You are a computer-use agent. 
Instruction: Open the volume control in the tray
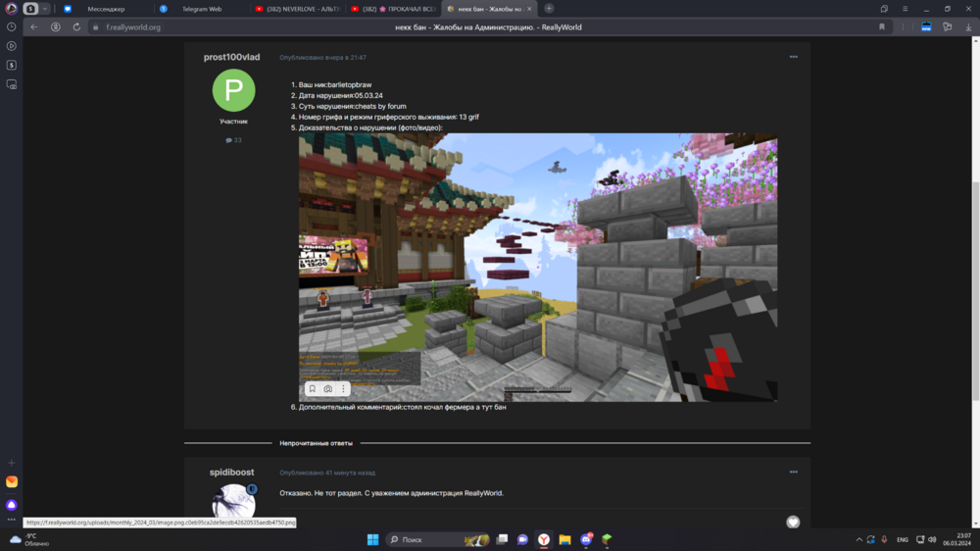tap(932, 539)
